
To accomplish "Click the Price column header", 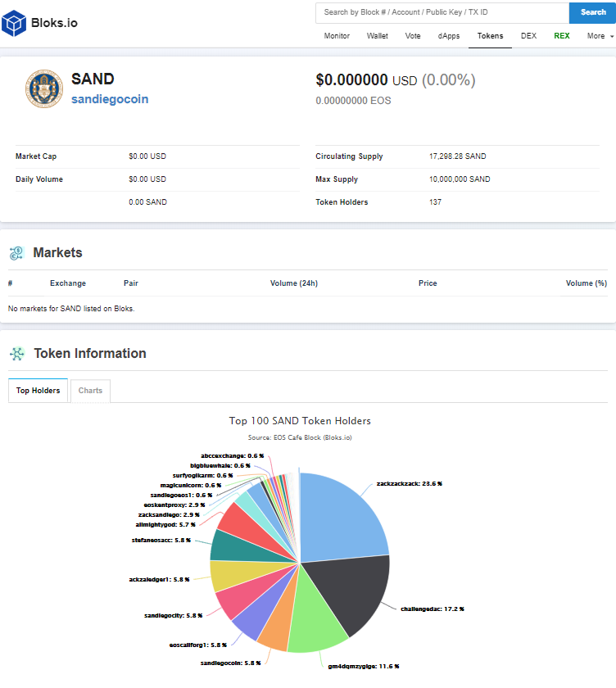I will [428, 283].
